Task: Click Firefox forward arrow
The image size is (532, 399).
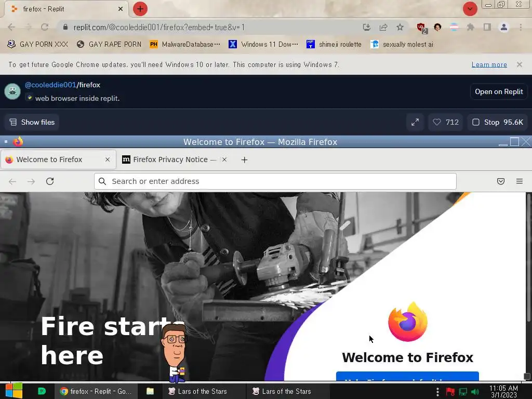Action: (x=31, y=181)
